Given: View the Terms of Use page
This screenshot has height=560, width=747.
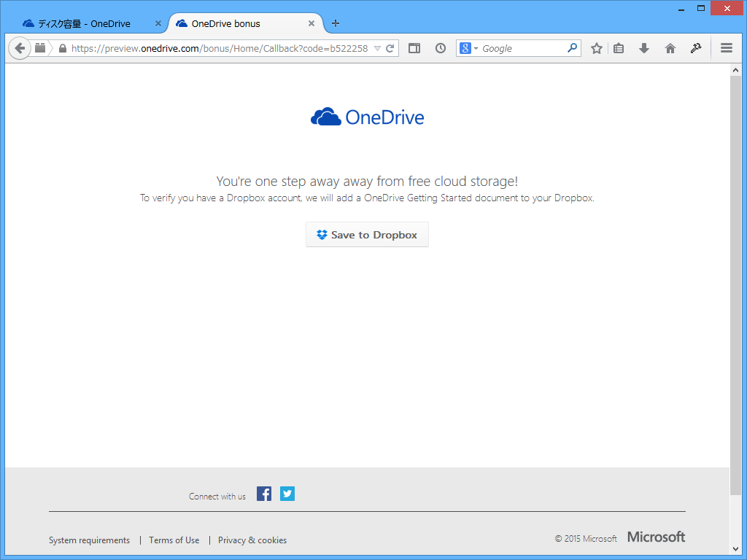Looking at the screenshot, I should (174, 540).
